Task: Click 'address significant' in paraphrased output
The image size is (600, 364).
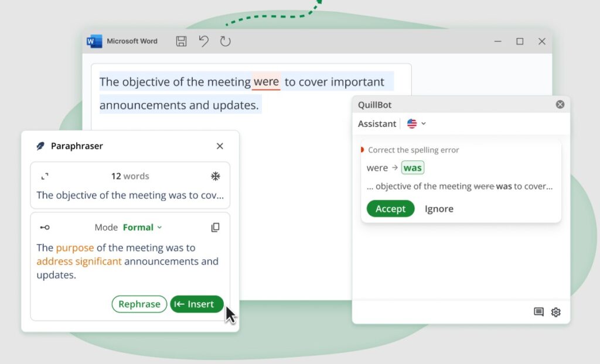Action: coord(79,261)
